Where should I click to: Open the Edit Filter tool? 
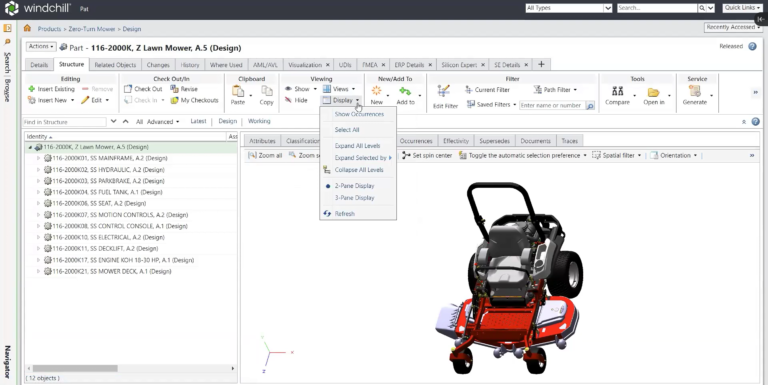coord(445,96)
